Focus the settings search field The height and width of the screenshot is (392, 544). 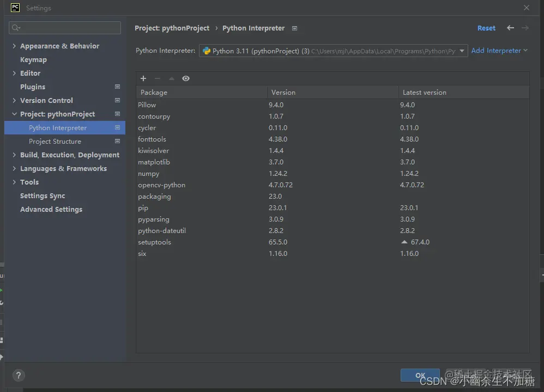pos(65,28)
